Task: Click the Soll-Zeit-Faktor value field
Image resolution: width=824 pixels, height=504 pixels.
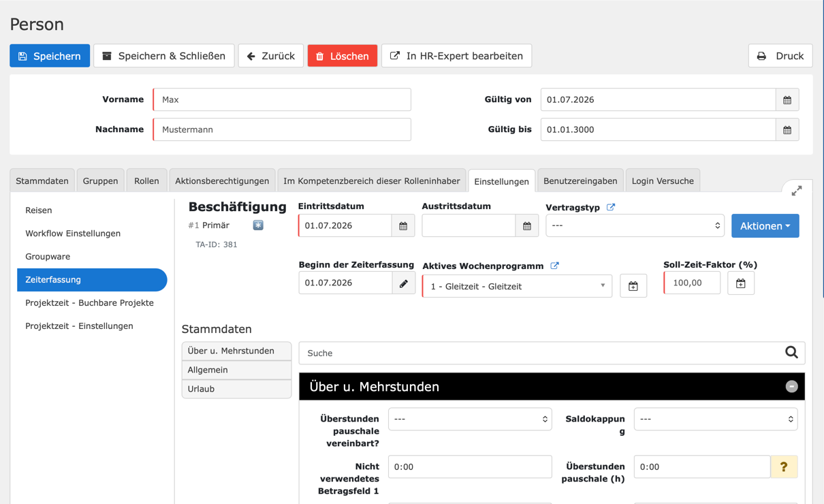Action: [x=692, y=283]
